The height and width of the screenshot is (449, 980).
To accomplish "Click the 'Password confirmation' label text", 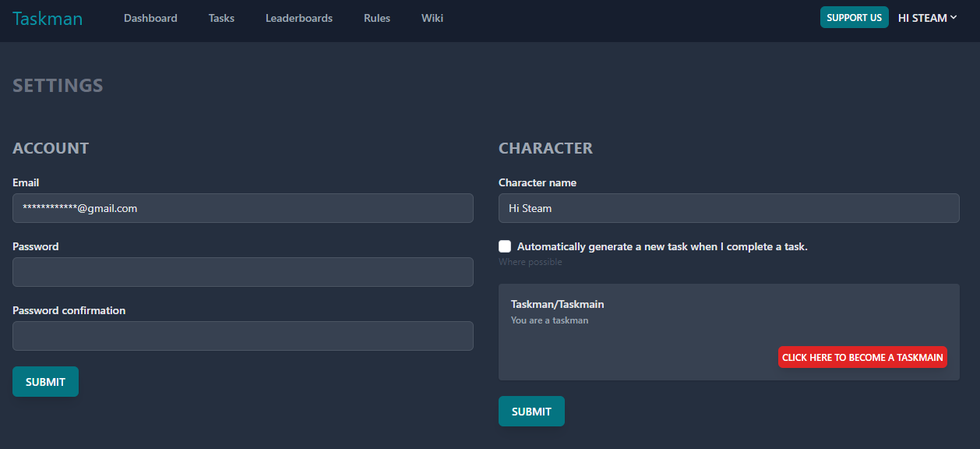I will coord(69,310).
